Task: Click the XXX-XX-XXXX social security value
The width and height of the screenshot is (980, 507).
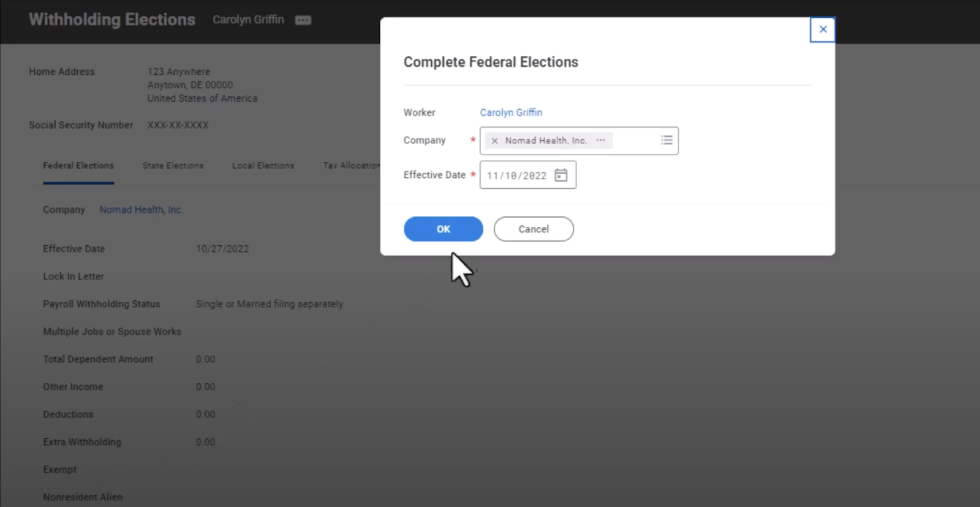Action: [178, 125]
